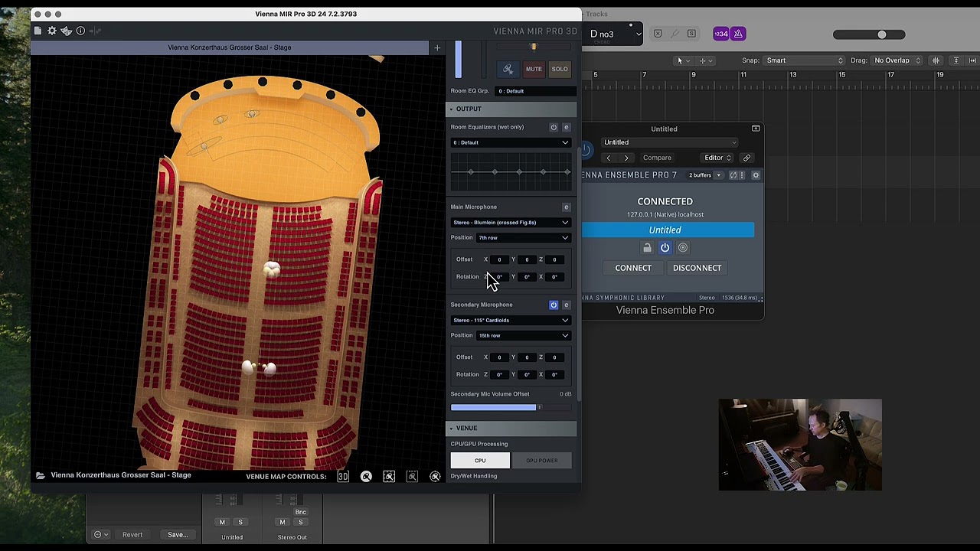This screenshot has width=980, height=551.
Task: Click the target icon below the Untitled instance
Action: [683, 247]
